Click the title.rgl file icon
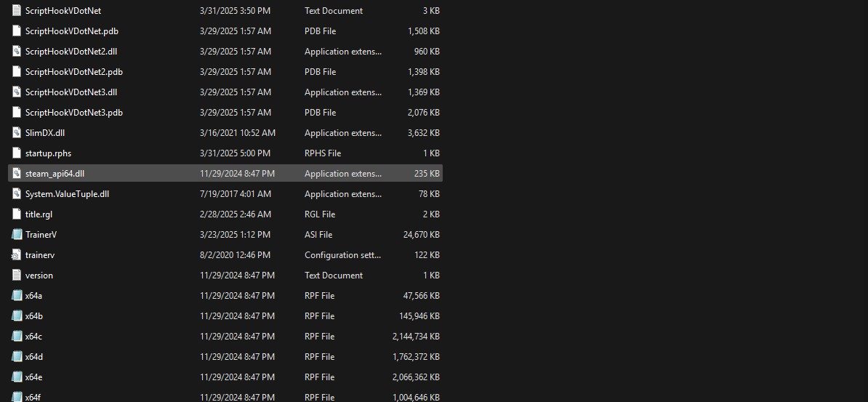868x402 pixels. (x=17, y=214)
